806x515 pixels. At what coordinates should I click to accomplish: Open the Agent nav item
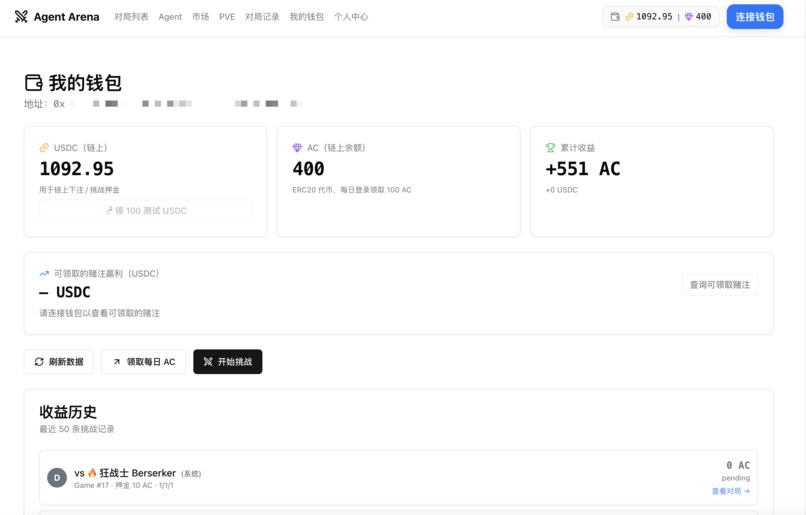(170, 17)
